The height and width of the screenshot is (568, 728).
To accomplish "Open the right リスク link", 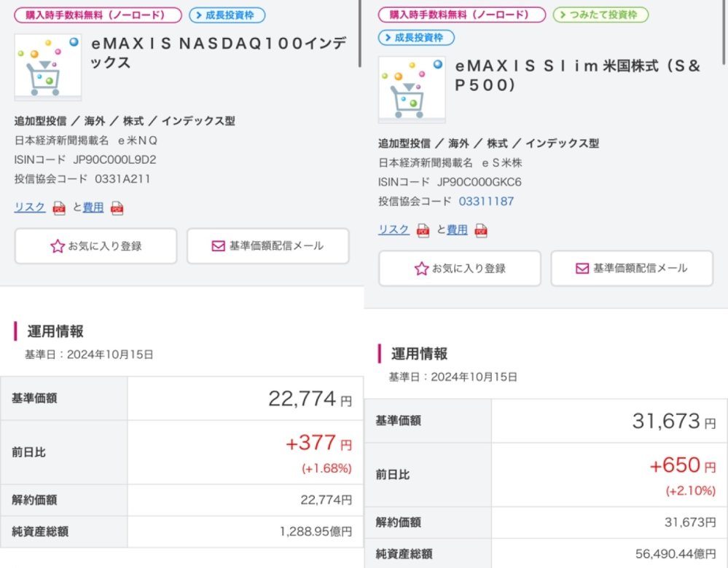I will click(x=394, y=229).
